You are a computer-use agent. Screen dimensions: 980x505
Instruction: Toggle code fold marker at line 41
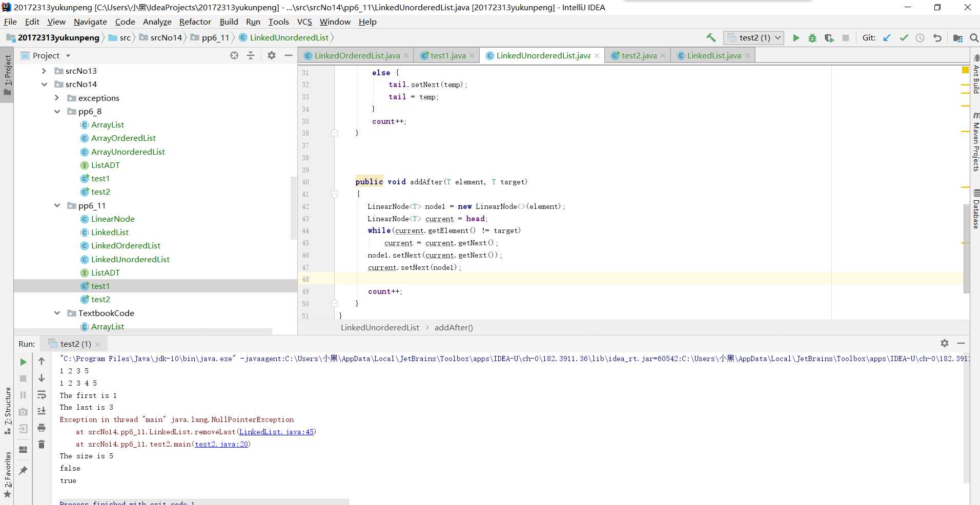pos(334,194)
